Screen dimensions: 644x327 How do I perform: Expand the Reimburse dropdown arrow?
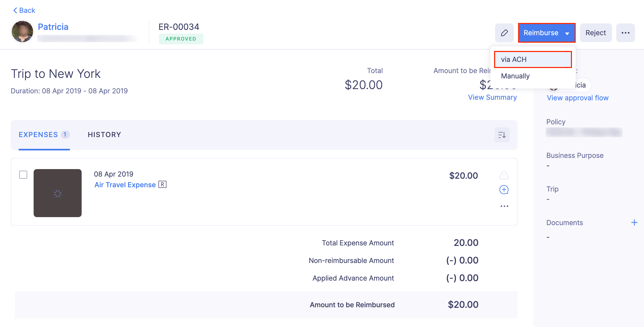pyautogui.click(x=567, y=33)
